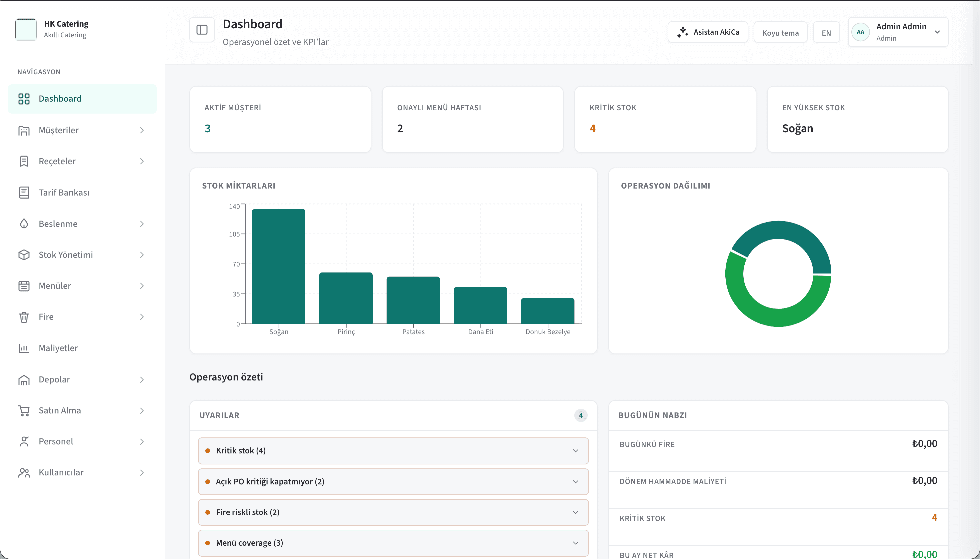The height and width of the screenshot is (559, 980).
Task: Click the Operasyon özeti heading
Action: 226,377
